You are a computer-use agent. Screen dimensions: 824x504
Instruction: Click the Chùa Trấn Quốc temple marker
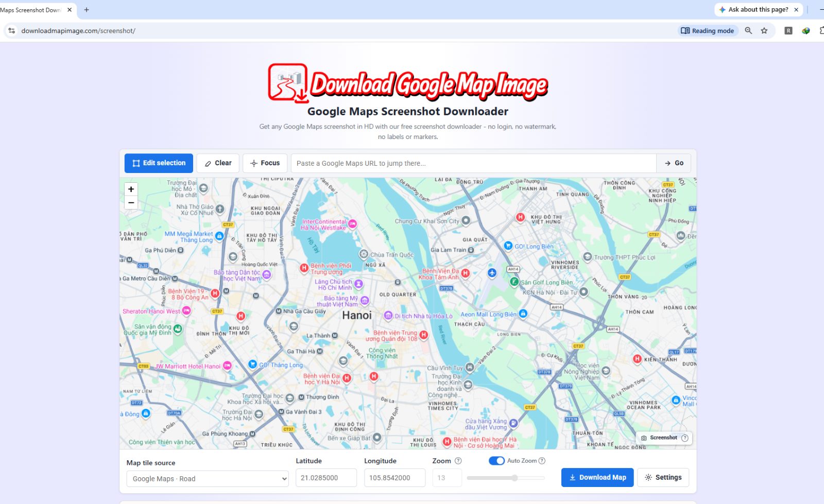[x=364, y=254]
